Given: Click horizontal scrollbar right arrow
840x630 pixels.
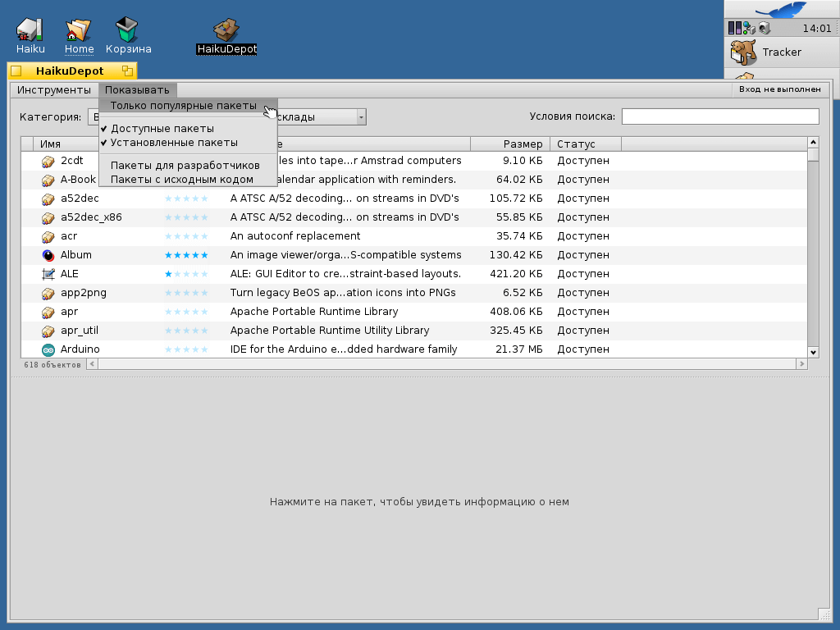Looking at the screenshot, I should [x=802, y=364].
